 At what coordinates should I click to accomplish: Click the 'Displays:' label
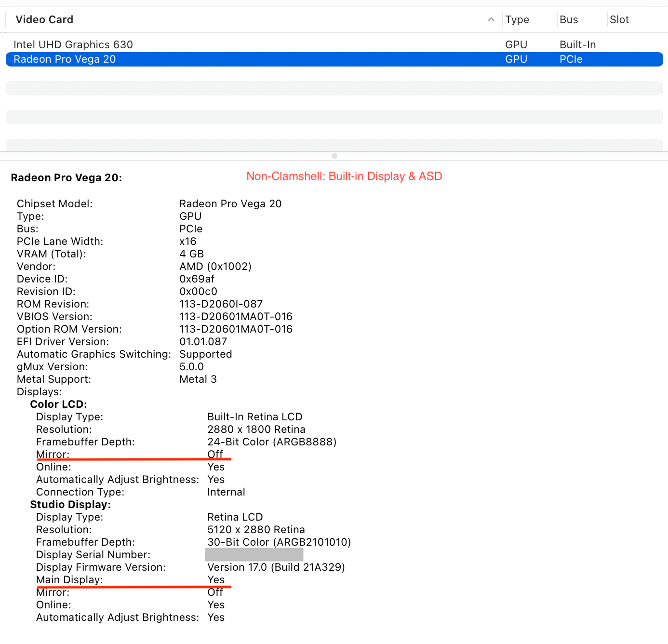[40, 392]
